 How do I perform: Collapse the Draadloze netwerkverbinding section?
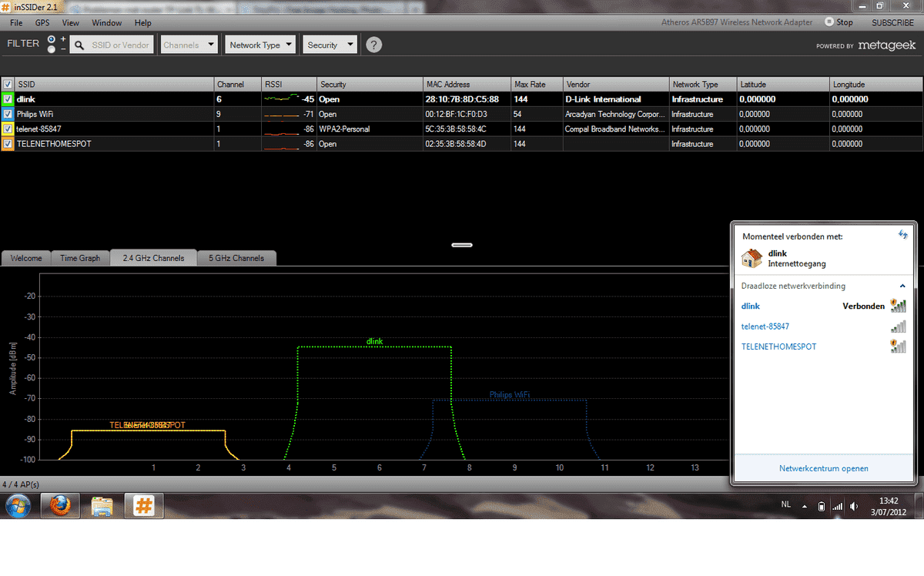coord(903,286)
